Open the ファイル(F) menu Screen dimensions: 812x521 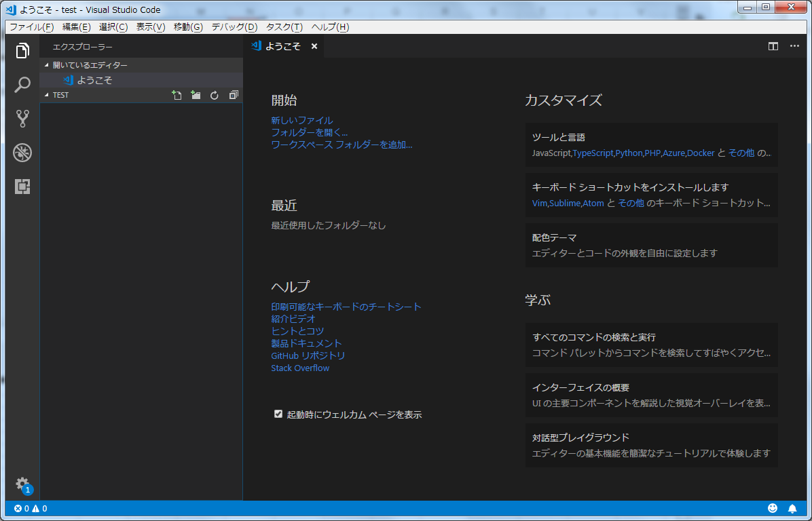(31, 27)
